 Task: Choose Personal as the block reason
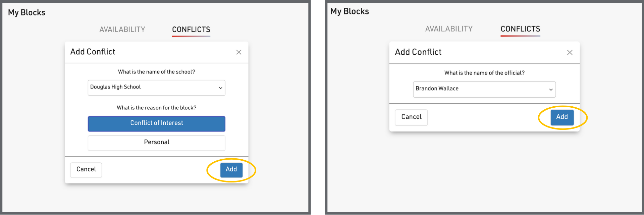click(x=156, y=143)
